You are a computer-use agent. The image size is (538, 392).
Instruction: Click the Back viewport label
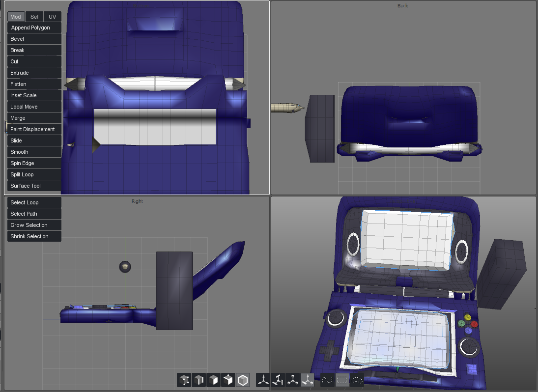403,6
